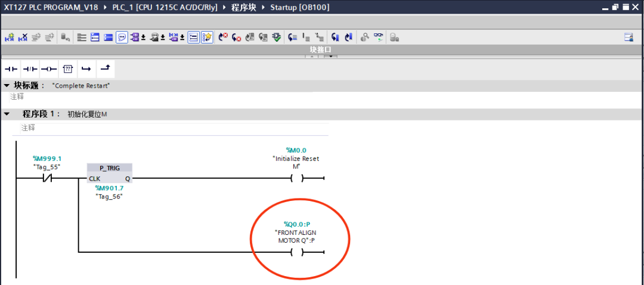Delete network using toolbar icon

[23, 38]
